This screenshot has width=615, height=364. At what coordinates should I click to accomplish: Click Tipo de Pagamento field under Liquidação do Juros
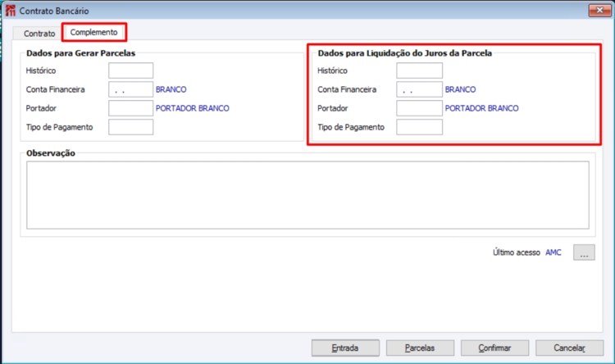tap(419, 127)
